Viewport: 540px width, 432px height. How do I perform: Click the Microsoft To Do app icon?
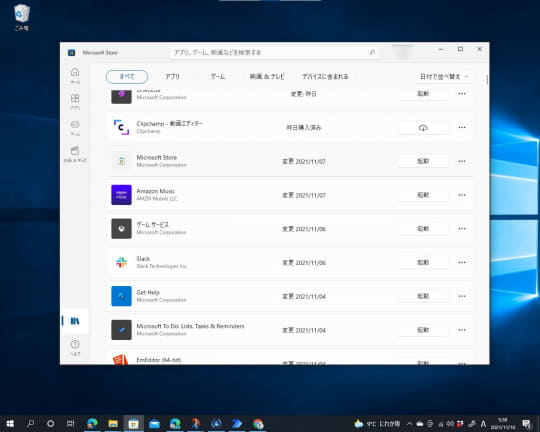[x=121, y=330]
